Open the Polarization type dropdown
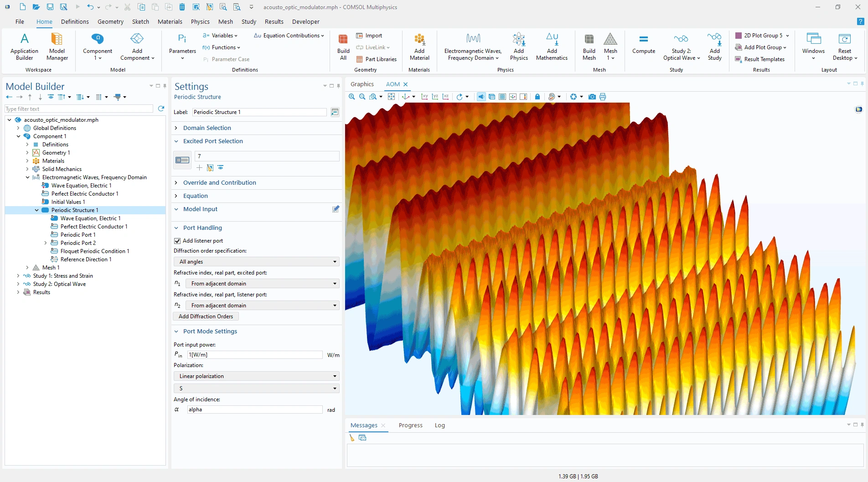 256,376
